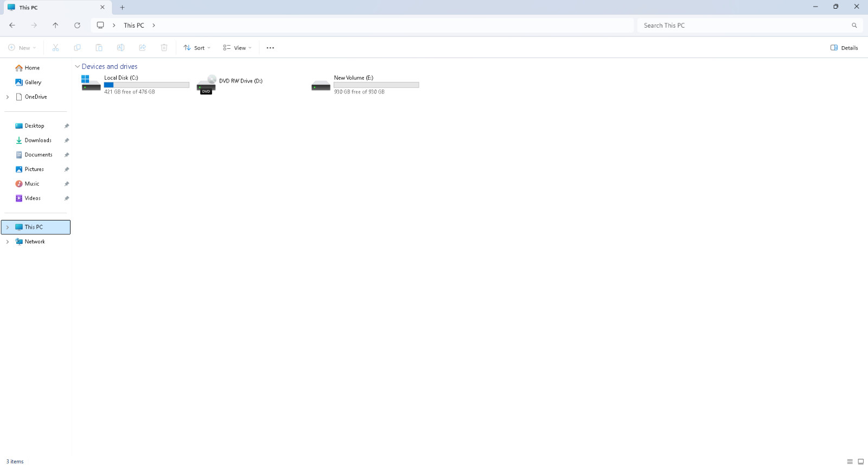Screen dimensions: 868x467
Task: Click the Share icon in toolbar
Action: [142, 48]
